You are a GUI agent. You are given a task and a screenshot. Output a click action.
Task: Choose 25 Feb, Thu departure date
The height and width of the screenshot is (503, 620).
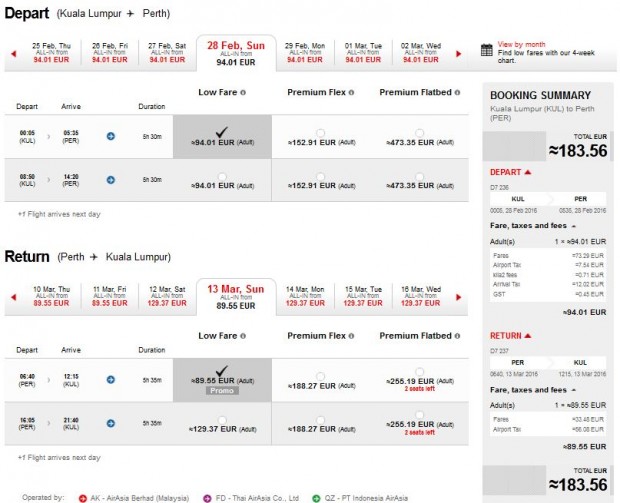click(x=51, y=53)
